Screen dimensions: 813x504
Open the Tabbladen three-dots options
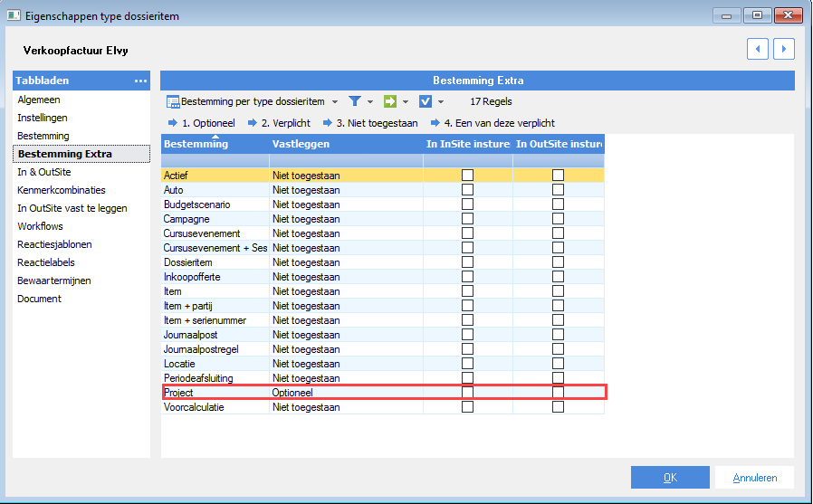[x=140, y=81]
